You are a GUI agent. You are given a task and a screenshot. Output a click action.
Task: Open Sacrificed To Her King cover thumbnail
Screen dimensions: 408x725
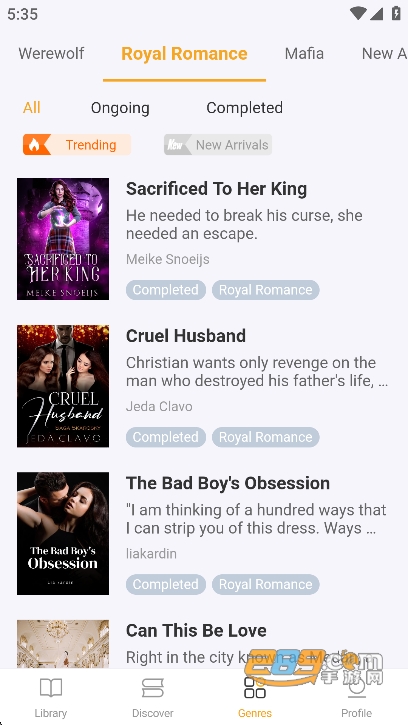[x=63, y=239]
